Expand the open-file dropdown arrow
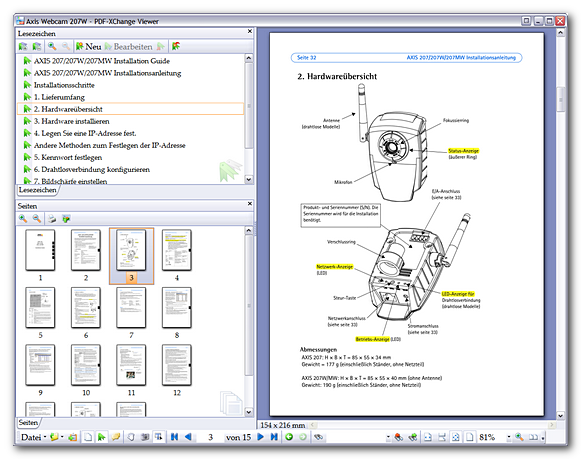The height and width of the screenshot is (459, 581). (62, 437)
